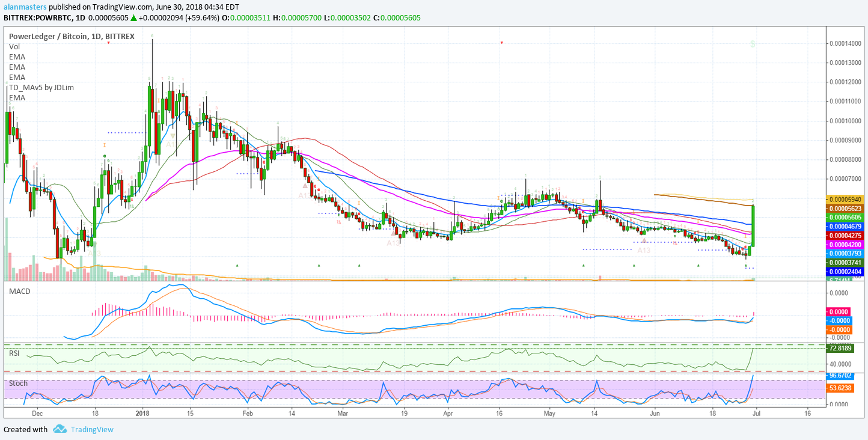Click the Apr date axis label
The height and width of the screenshot is (440, 868).
pos(448,414)
